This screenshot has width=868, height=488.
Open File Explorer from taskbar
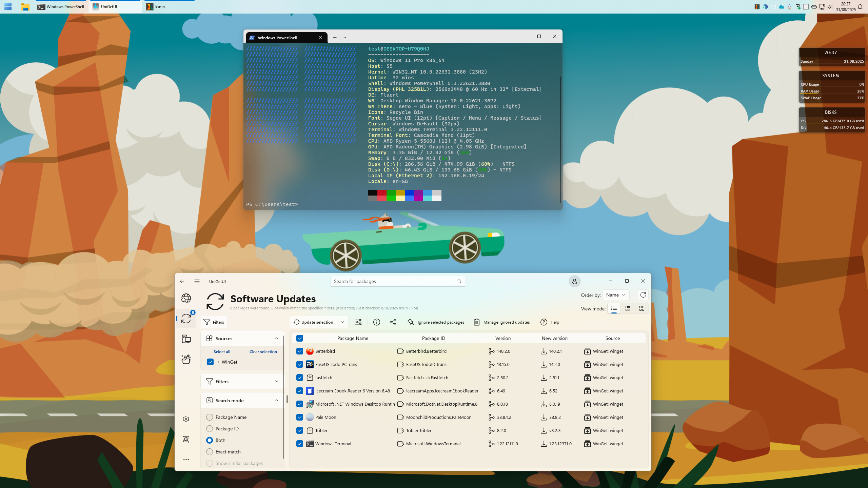coord(25,7)
